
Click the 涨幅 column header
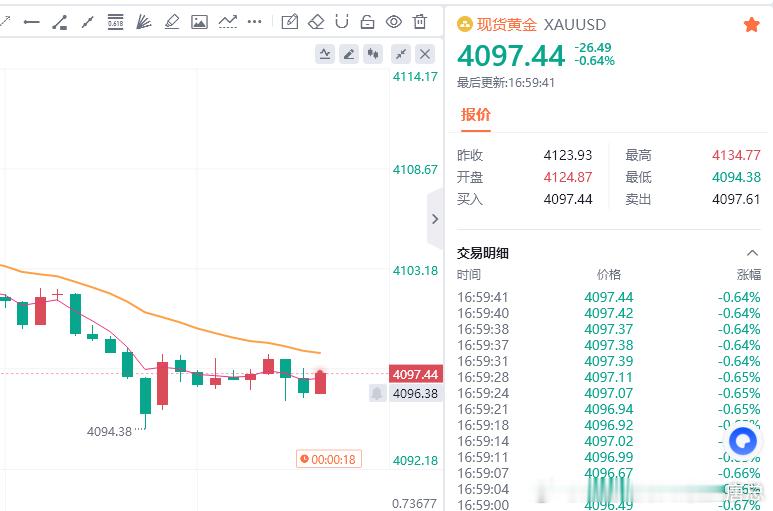pos(748,274)
